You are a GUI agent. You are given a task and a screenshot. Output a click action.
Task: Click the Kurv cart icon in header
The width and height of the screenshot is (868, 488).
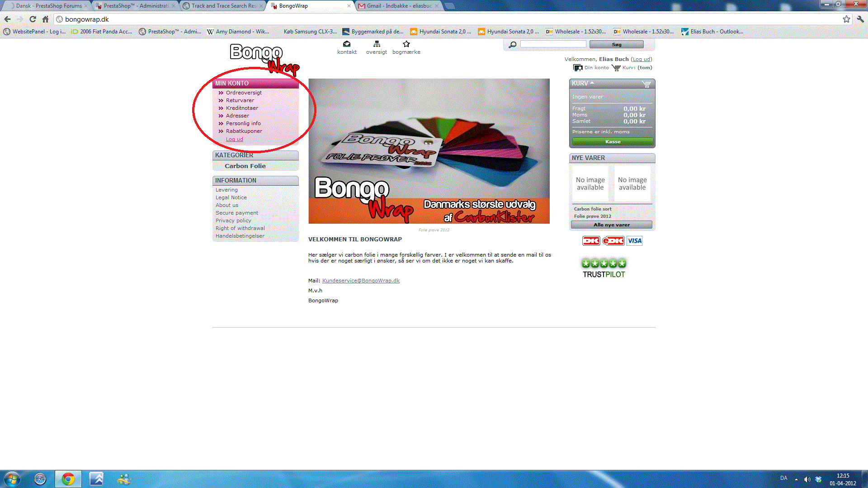point(616,68)
